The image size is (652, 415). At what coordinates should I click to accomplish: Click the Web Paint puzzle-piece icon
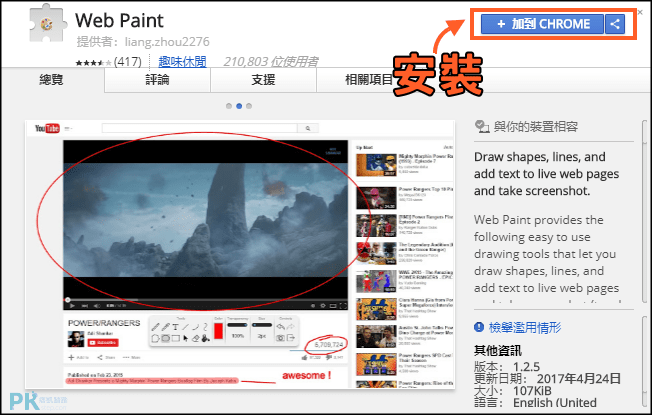coord(48,24)
